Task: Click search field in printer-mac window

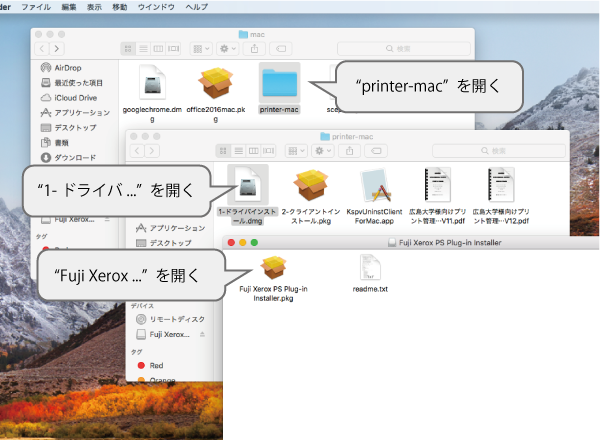Action: tap(499, 151)
